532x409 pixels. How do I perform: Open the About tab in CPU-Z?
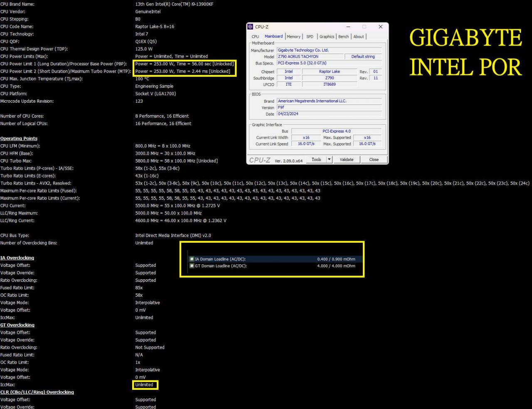pos(359,37)
